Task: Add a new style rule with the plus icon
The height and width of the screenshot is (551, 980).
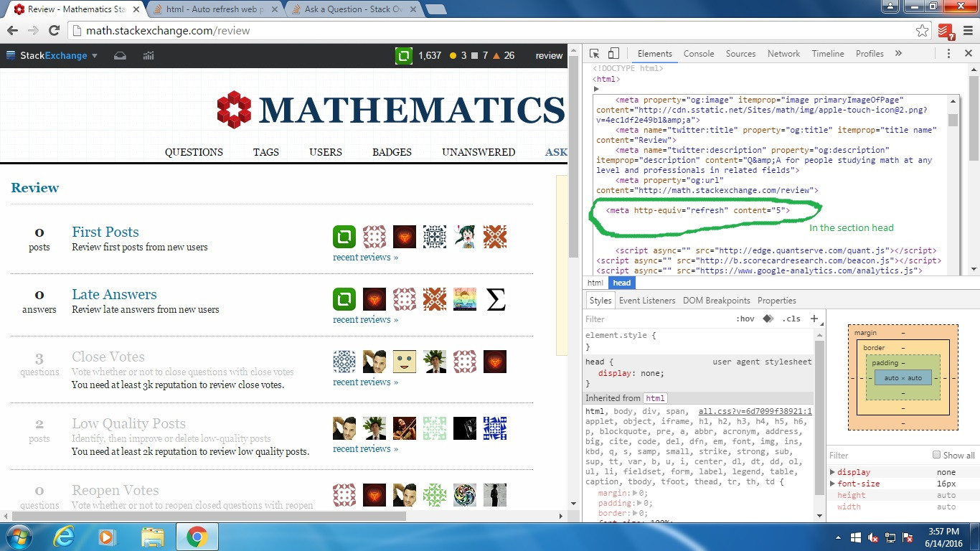Action: [814, 319]
